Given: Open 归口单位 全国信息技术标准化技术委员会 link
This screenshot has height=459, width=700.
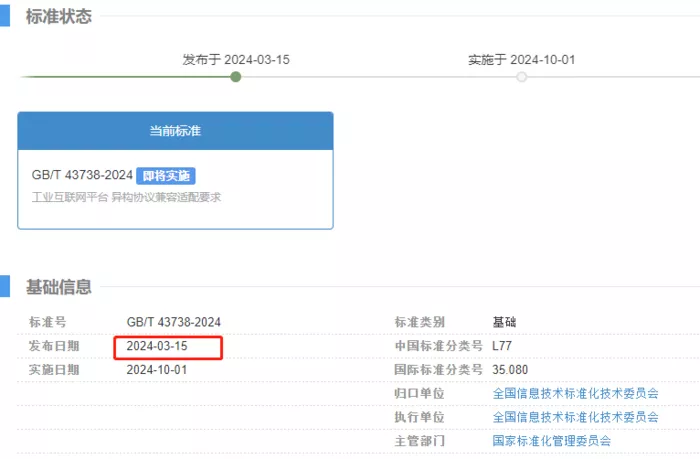Looking at the screenshot, I should coord(575,393).
